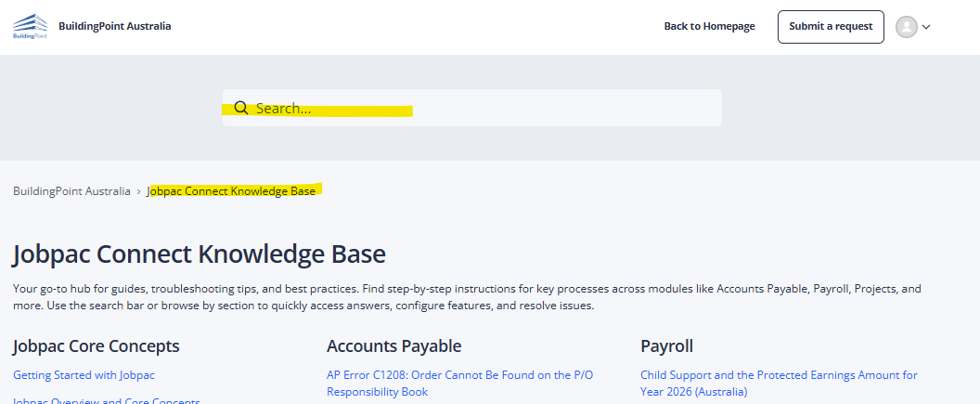Open Child Support Protected Earnings article
Screen dimensions: 980x404
779,375
